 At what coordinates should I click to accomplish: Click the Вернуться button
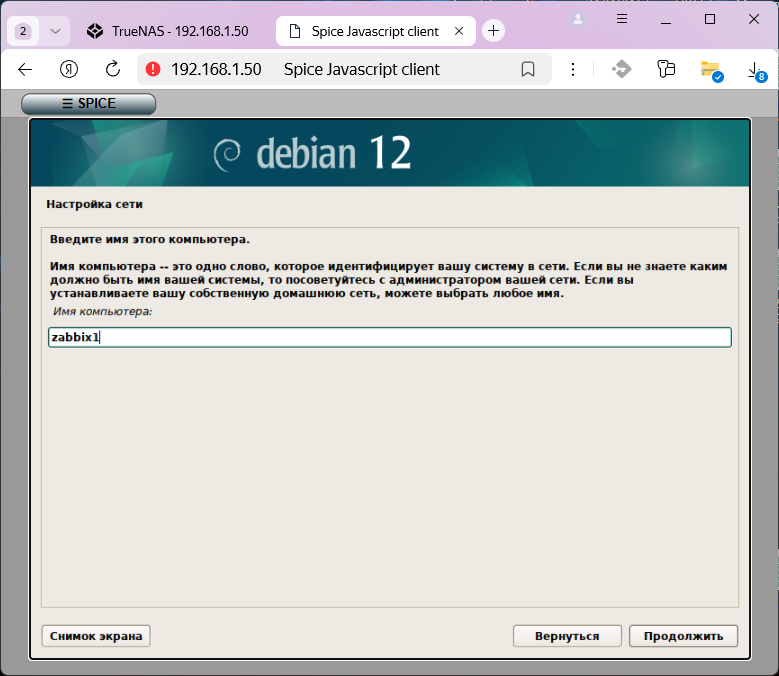567,636
